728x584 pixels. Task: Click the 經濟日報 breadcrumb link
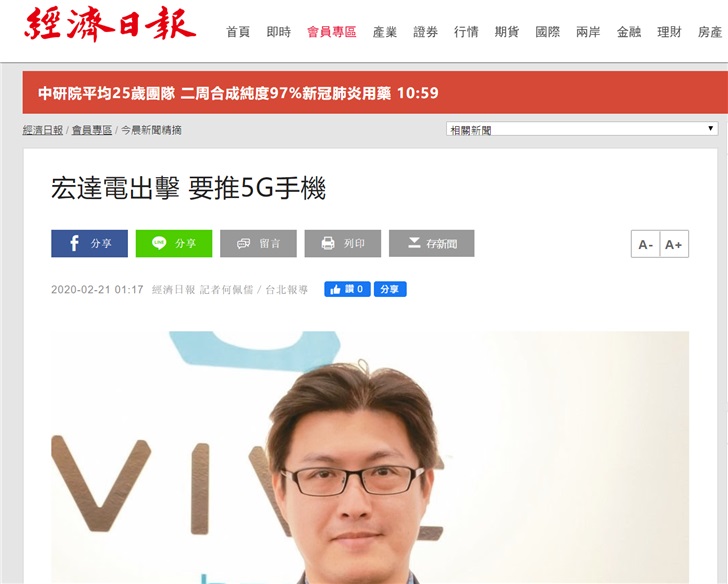[x=43, y=130]
